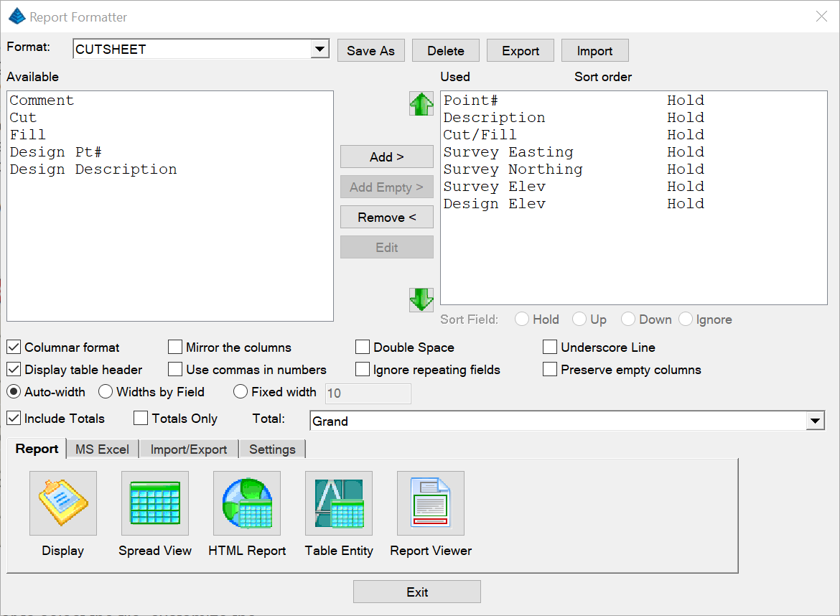This screenshot has height=616, width=840.
Task: Click the Import button
Action: pyautogui.click(x=594, y=51)
